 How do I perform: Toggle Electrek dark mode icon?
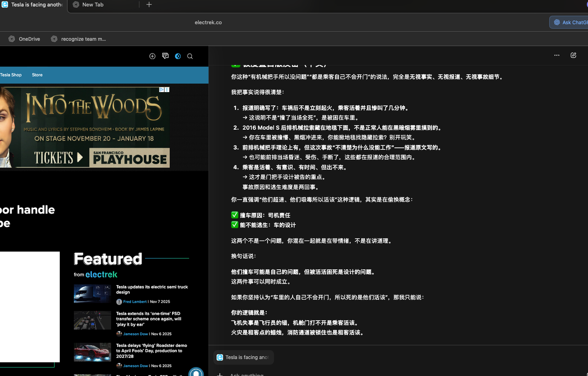tap(178, 56)
